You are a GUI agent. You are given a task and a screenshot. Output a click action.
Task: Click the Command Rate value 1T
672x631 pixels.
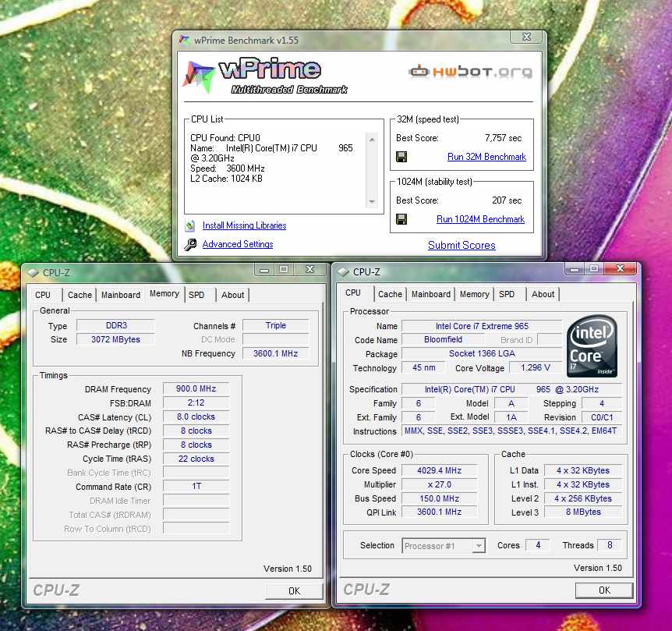[196, 487]
